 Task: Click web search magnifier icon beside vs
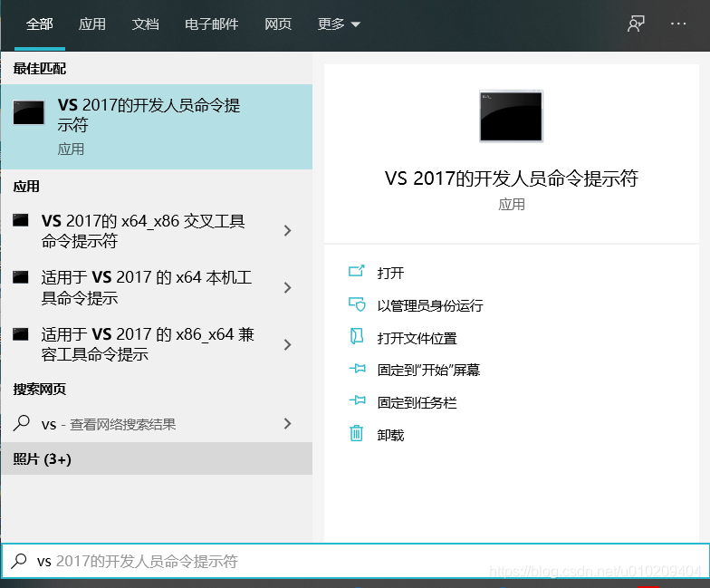pyautogui.click(x=22, y=423)
